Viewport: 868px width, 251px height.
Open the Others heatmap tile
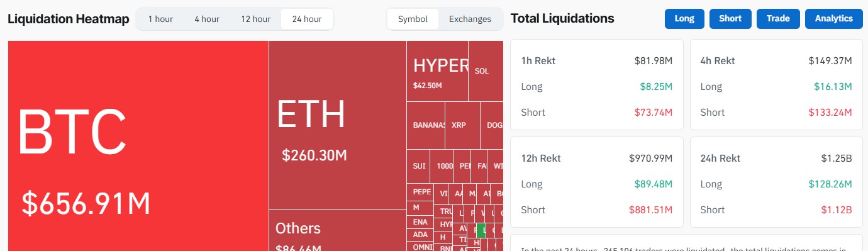click(x=338, y=231)
